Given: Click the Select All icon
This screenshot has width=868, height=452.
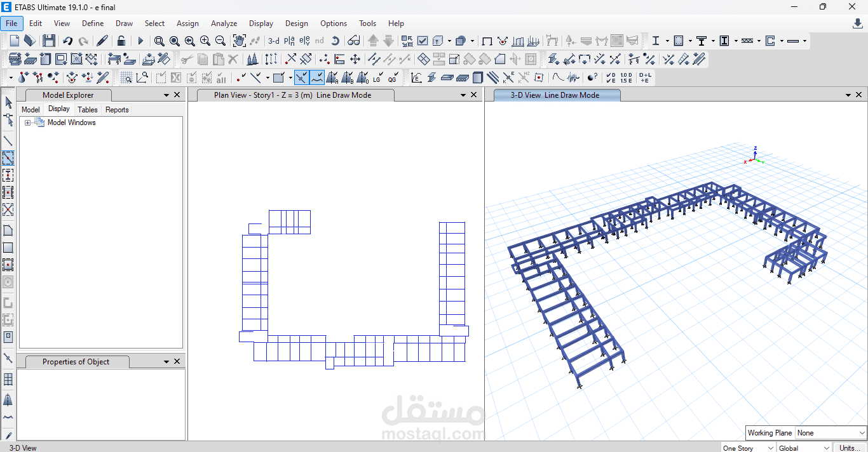Looking at the screenshot, I should (220, 77).
